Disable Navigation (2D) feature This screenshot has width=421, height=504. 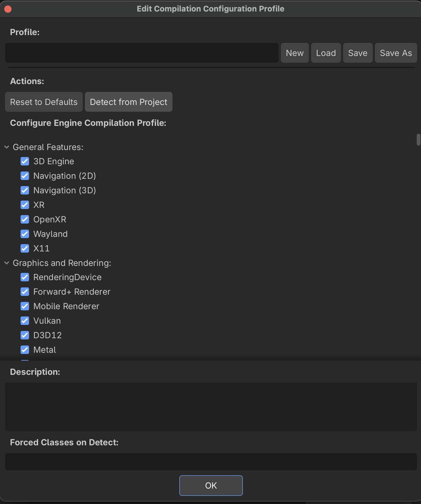point(25,176)
